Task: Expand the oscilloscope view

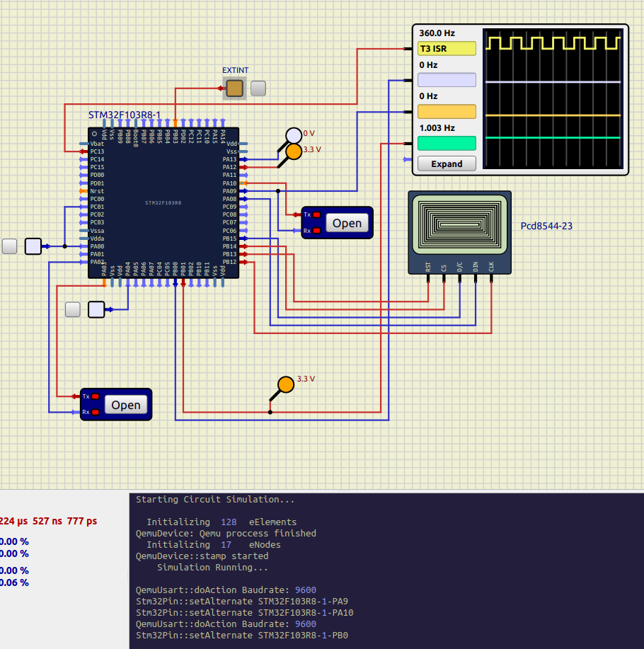Action: (447, 163)
